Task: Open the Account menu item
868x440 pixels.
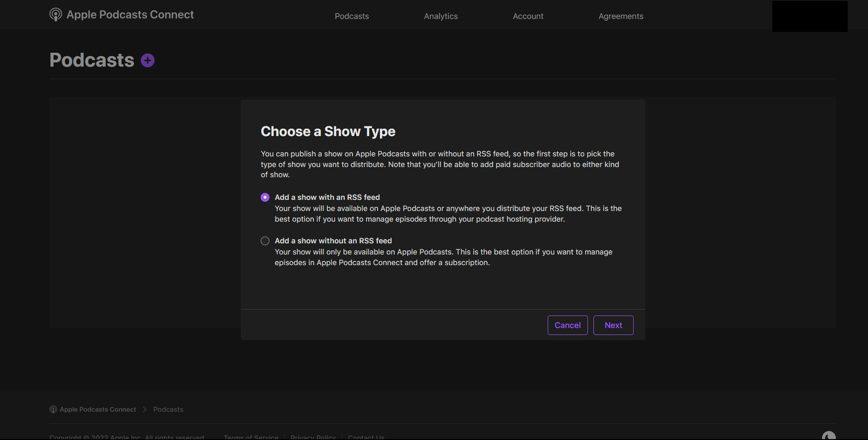Action: tap(528, 16)
